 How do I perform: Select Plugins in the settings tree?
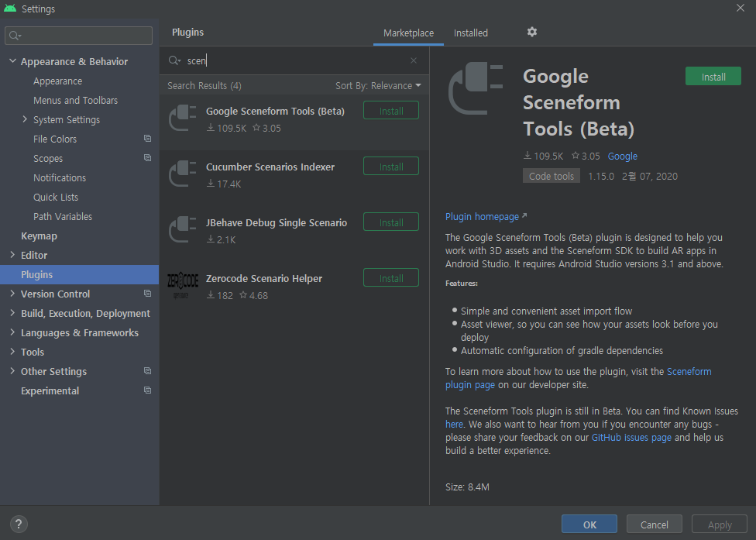click(79, 274)
